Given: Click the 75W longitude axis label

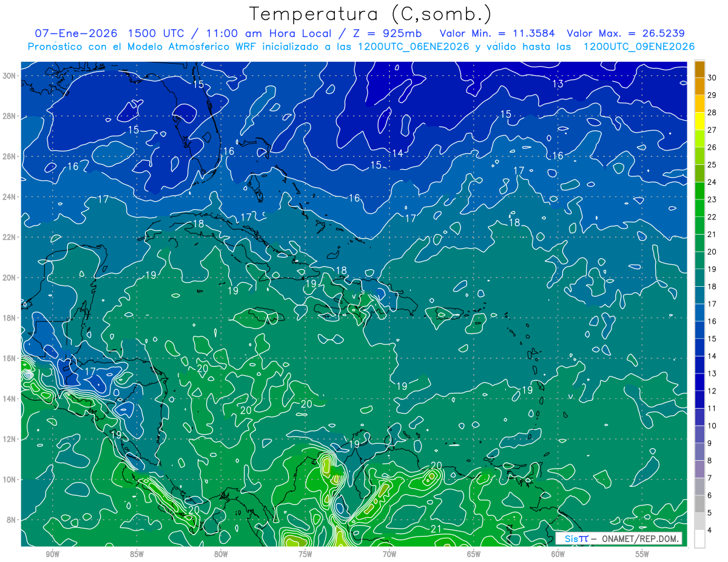Looking at the screenshot, I should (x=305, y=554).
